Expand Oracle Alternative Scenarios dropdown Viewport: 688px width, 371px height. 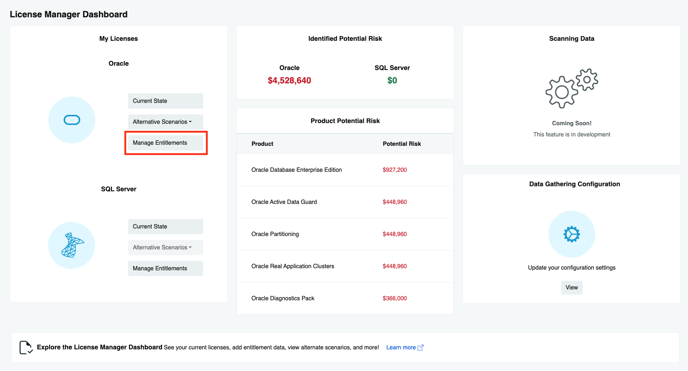coord(165,122)
